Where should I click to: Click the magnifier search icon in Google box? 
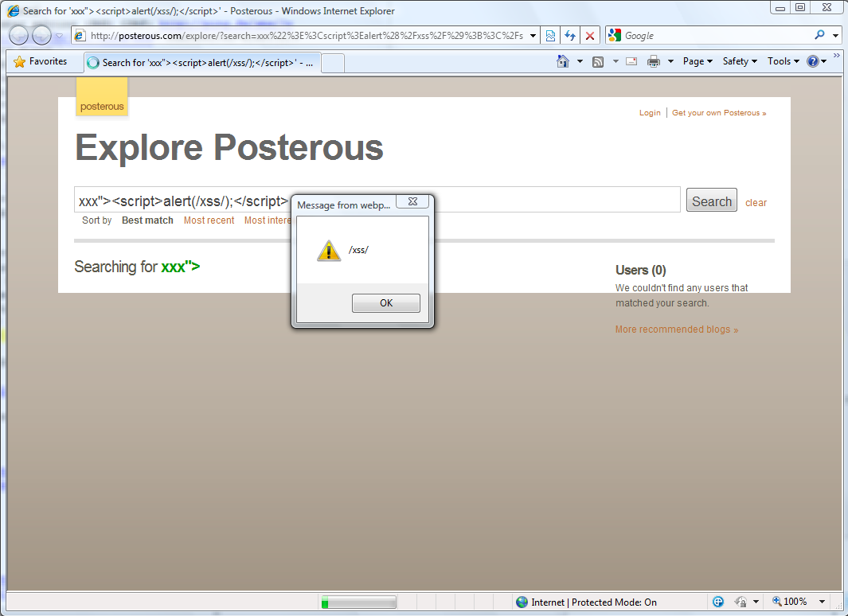pos(820,35)
